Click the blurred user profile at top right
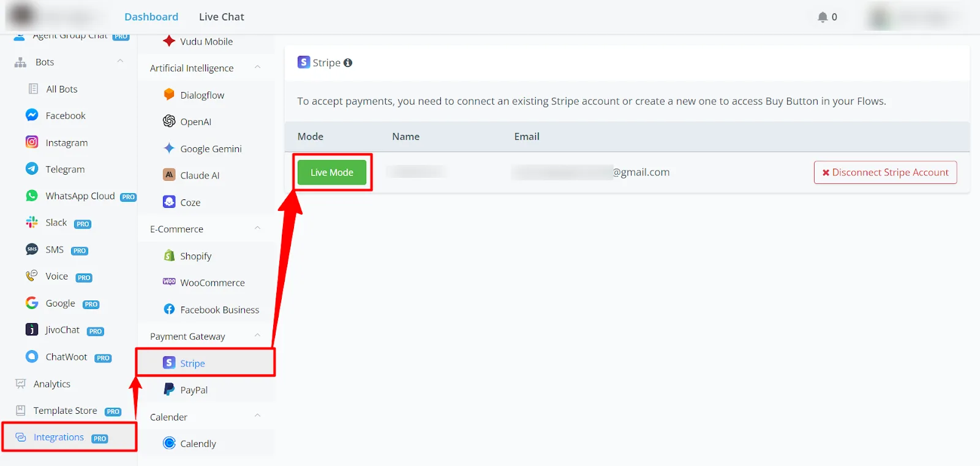 tap(915, 17)
